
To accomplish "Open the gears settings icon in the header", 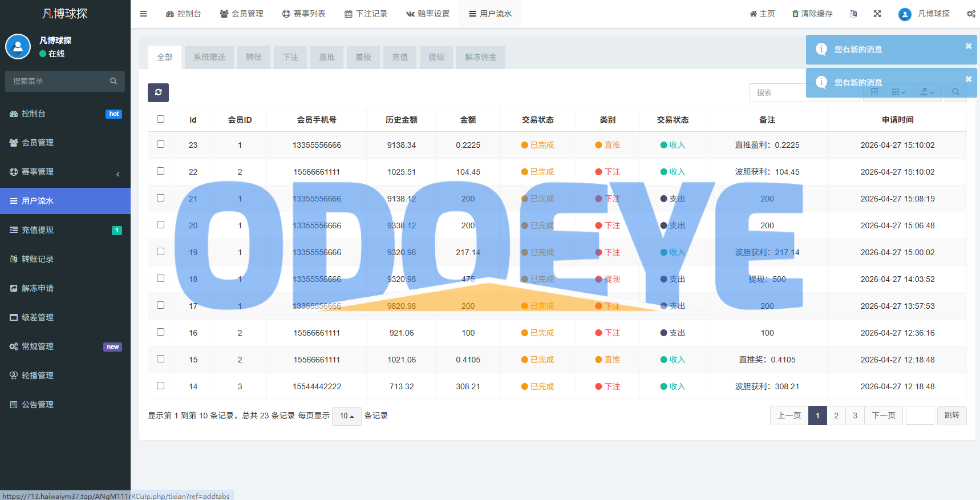I will (971, 14).
